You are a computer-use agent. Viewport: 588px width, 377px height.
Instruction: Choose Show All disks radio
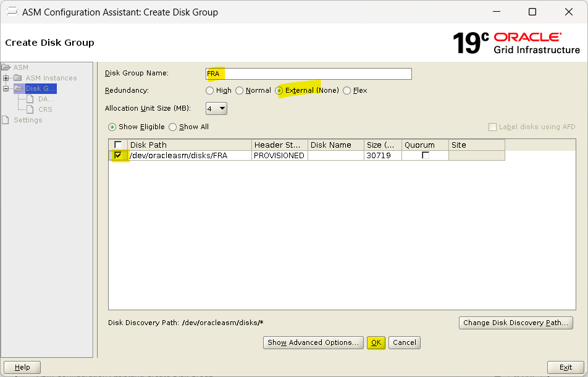tap(172, 127)
